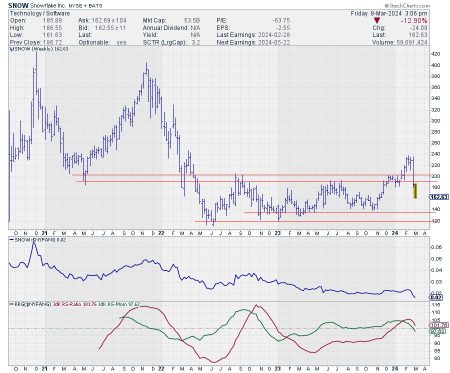The width and height of the screenshot is (450, 373).
Task: Click the green JdK RS-Mom legend text
Action: point(119,304)
